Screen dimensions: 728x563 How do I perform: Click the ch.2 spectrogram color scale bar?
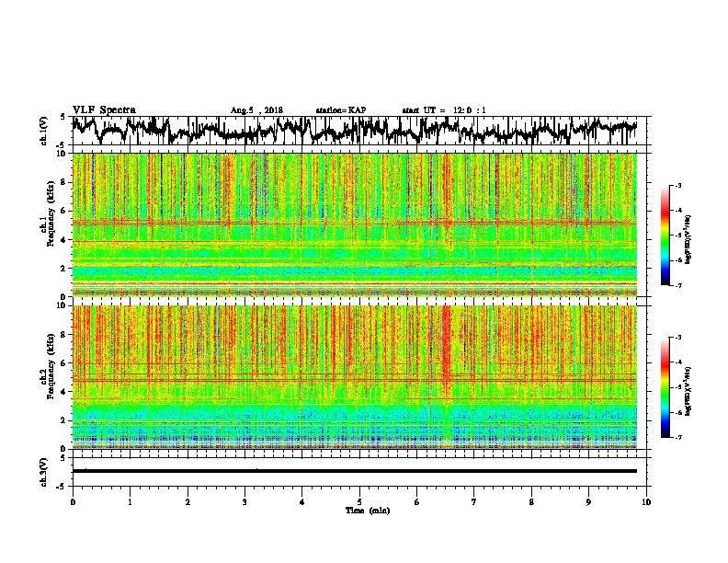click(x=665, y=387)
